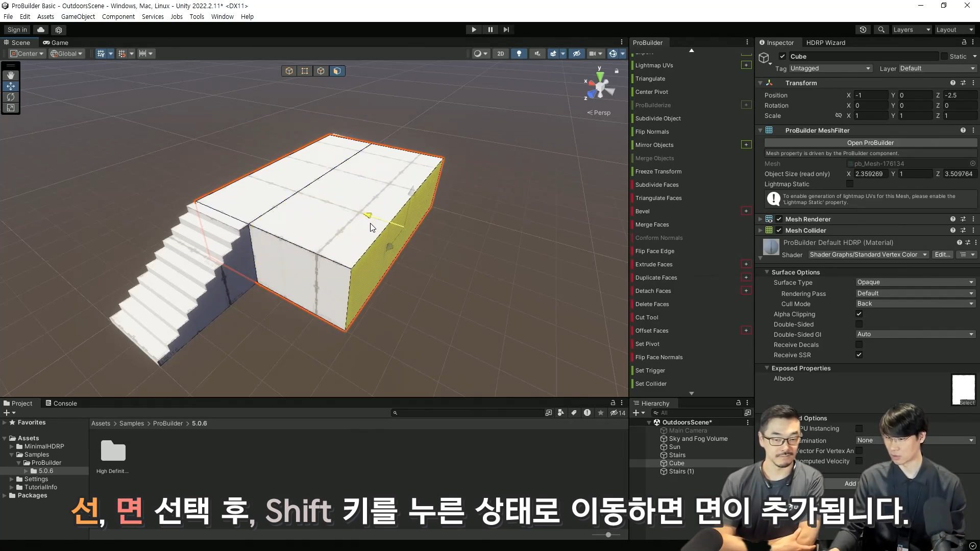
Task: Open Extrude Faces options plus icon
Action: tap(746, 264)
